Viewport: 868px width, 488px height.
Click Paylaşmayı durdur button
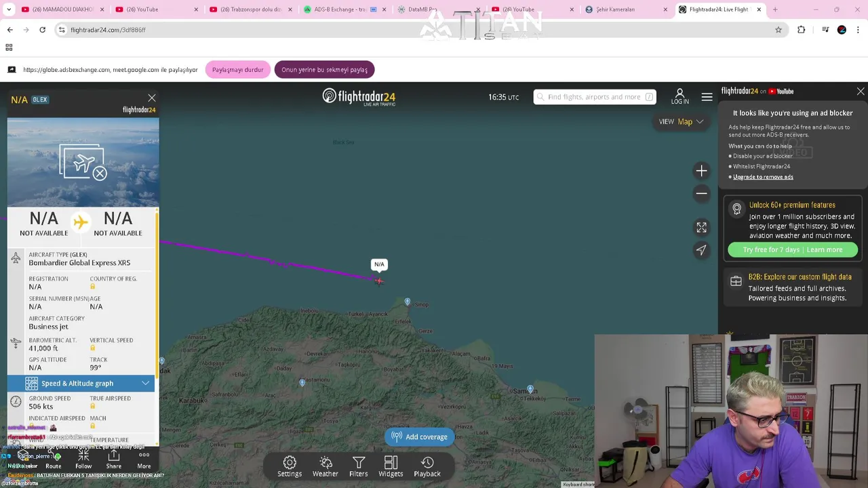point(237,70)
